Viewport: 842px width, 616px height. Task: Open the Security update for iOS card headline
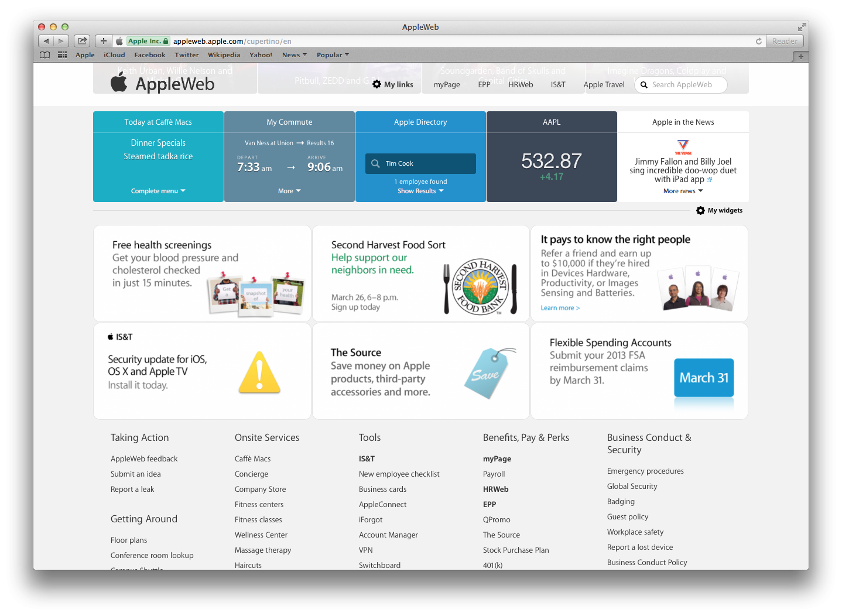[157, 365]
